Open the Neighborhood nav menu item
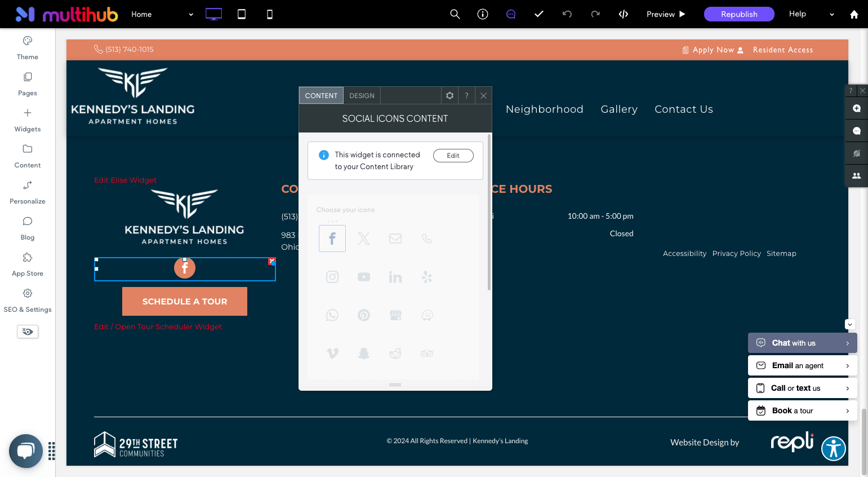The image size is (868, 477). coord(545,109)
